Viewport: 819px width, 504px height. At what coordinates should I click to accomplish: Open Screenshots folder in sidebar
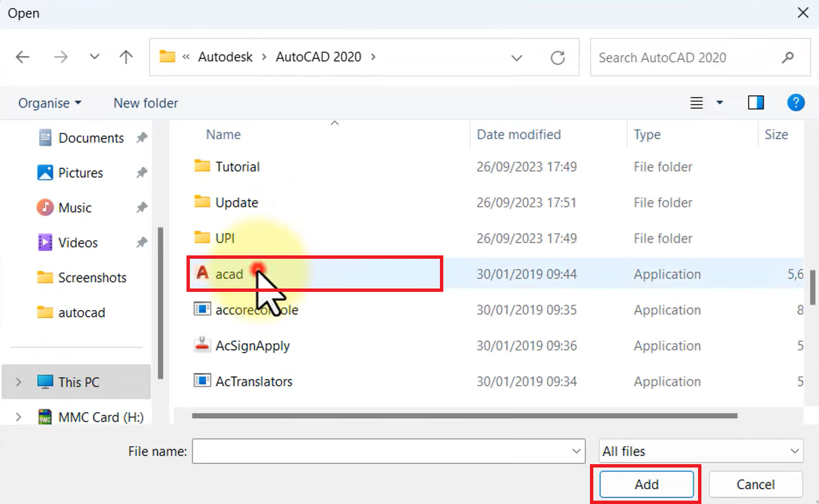tap(92, 278)
